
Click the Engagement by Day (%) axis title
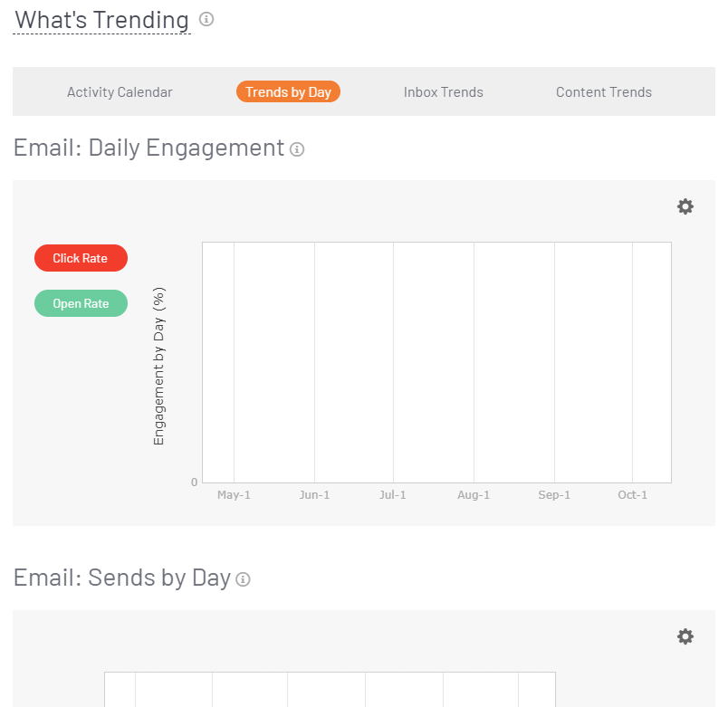159,367
